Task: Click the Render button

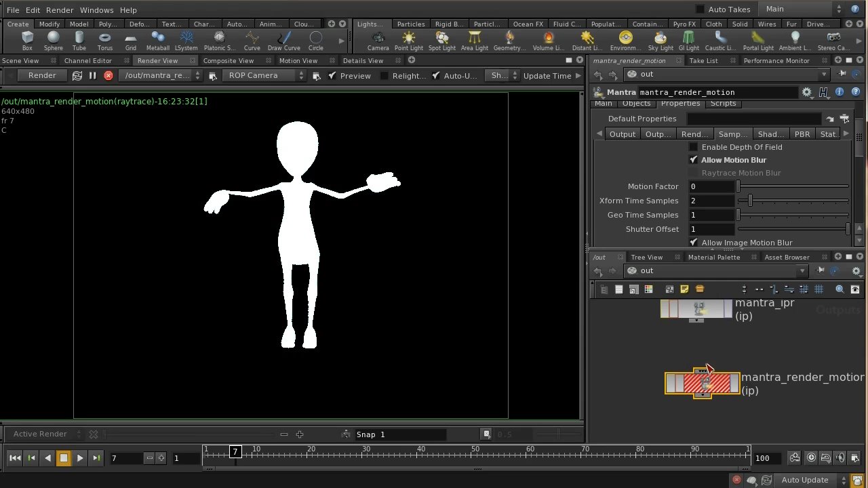Action: (42, 76)
